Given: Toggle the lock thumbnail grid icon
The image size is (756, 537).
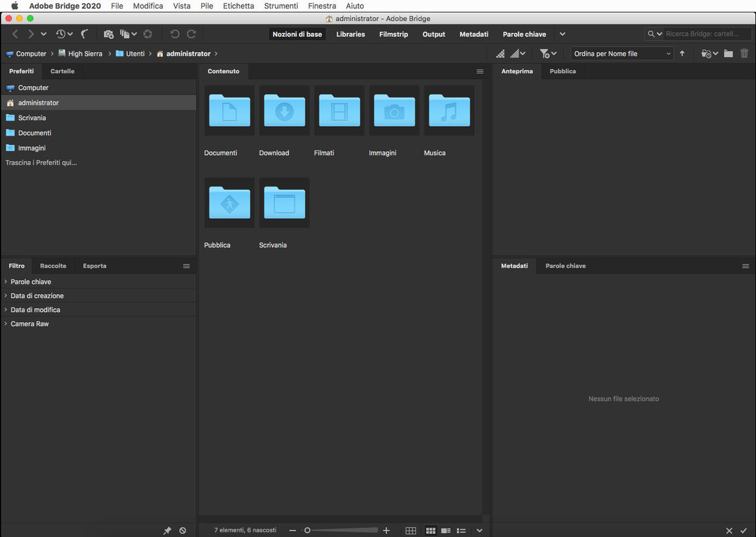Looking at the screenshot, I should point(411,530).
